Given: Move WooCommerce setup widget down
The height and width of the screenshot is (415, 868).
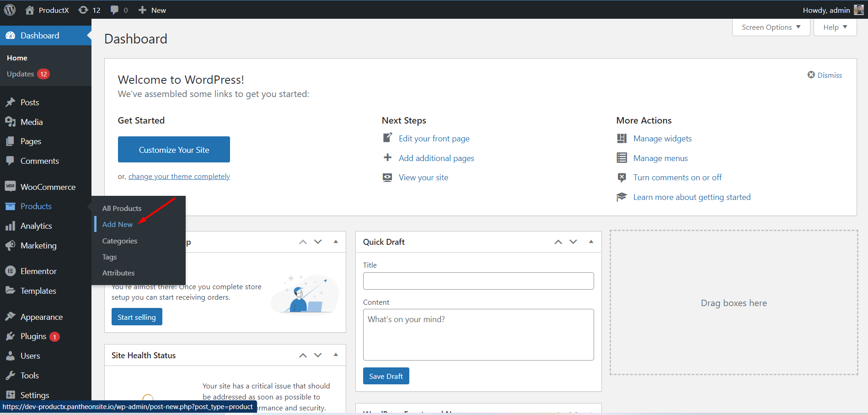Looking at the screenshot, I should click(x=318, y=242).
